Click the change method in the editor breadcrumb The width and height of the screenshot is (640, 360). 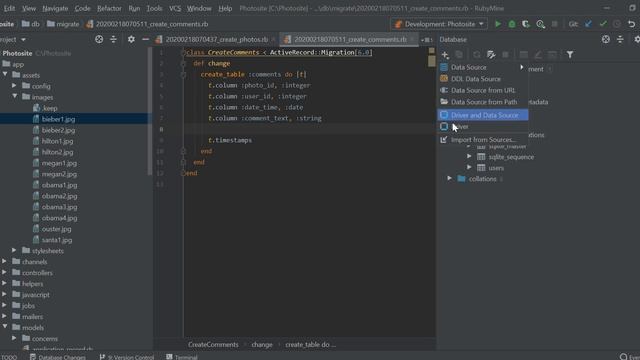(262, 344)
